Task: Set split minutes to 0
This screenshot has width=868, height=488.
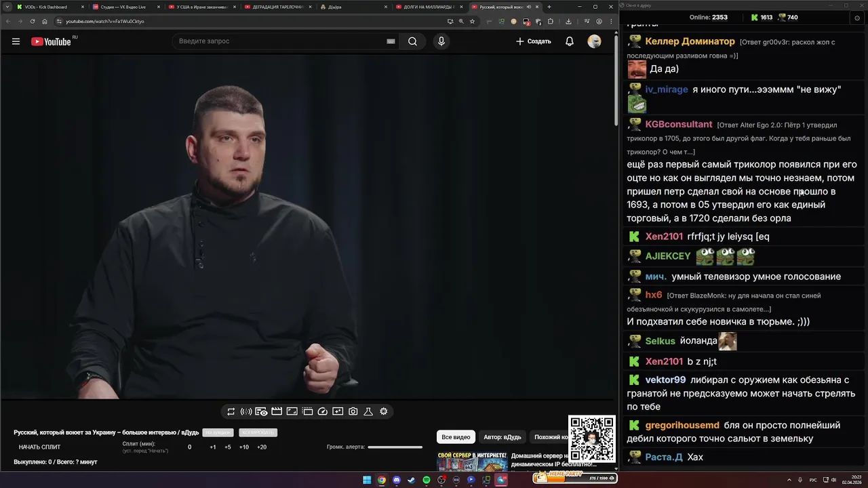Action: [x=189, y=447]
